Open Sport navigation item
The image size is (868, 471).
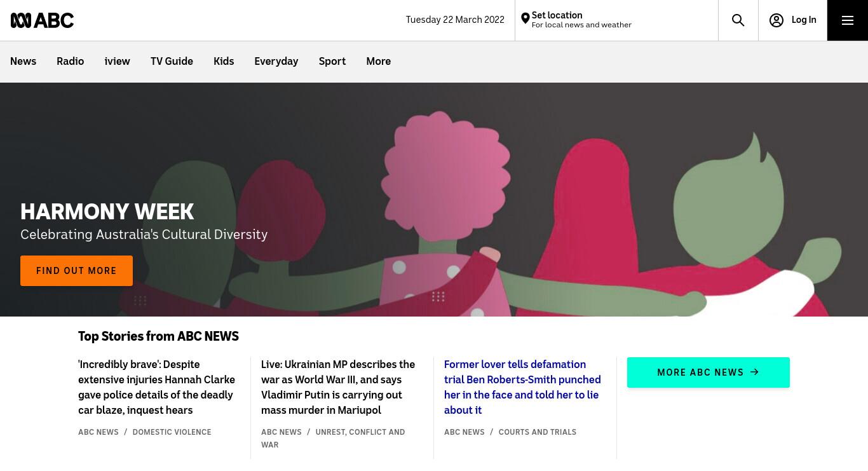pos(332,62)
